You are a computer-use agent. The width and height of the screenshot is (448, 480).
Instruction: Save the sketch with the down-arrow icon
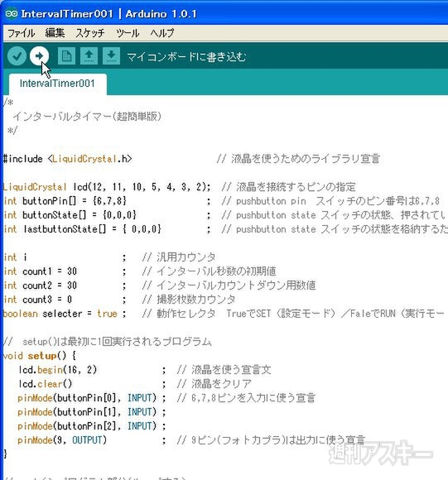click(x=111, y=56)
